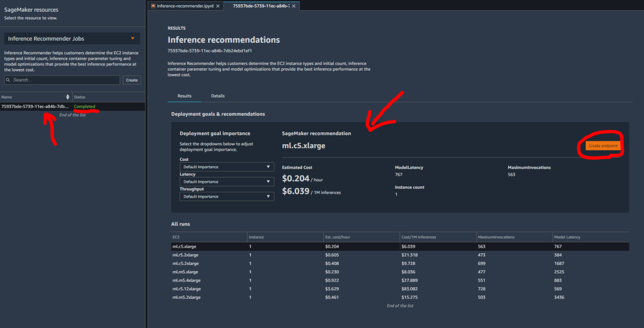The width and height of the screenshot is (644, 328).
Task: Click the $6.039 / 1M inferences value
Action: 311,191
